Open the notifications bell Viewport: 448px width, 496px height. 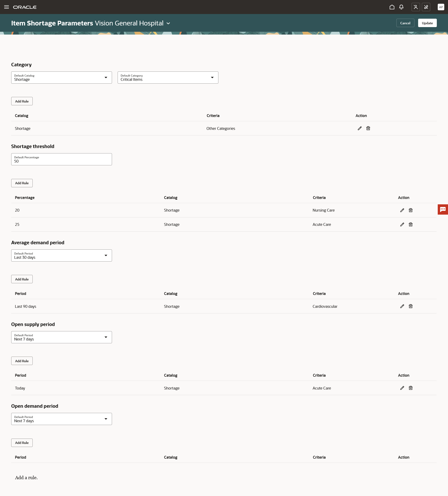point(401,7)
